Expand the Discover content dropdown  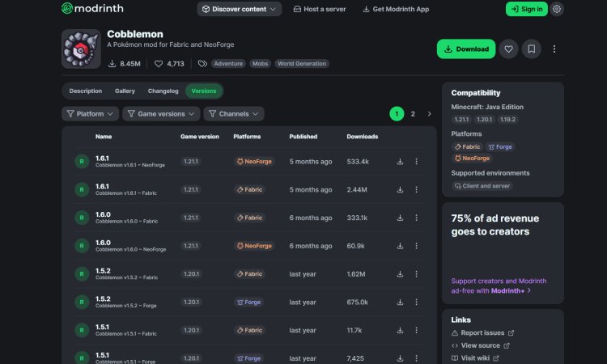[240, 9]
